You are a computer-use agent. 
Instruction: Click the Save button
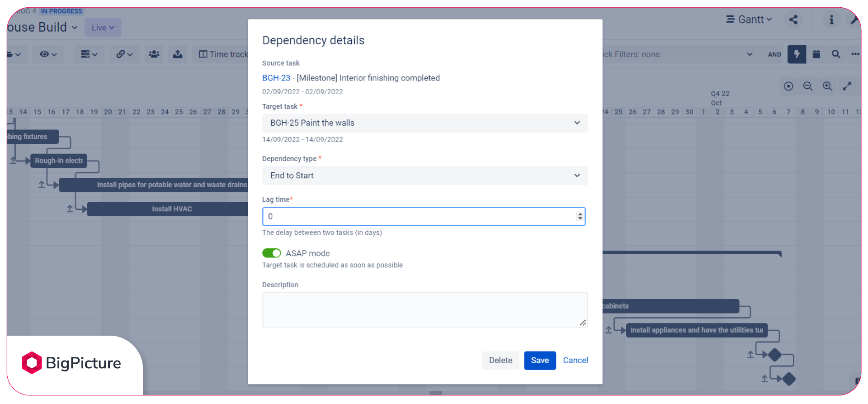540,361
